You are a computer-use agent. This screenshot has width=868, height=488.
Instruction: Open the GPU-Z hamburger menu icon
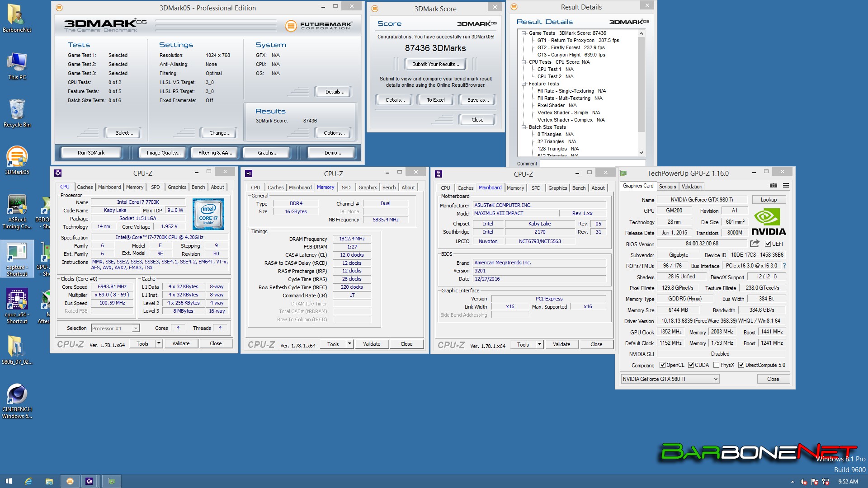(786, 186)
